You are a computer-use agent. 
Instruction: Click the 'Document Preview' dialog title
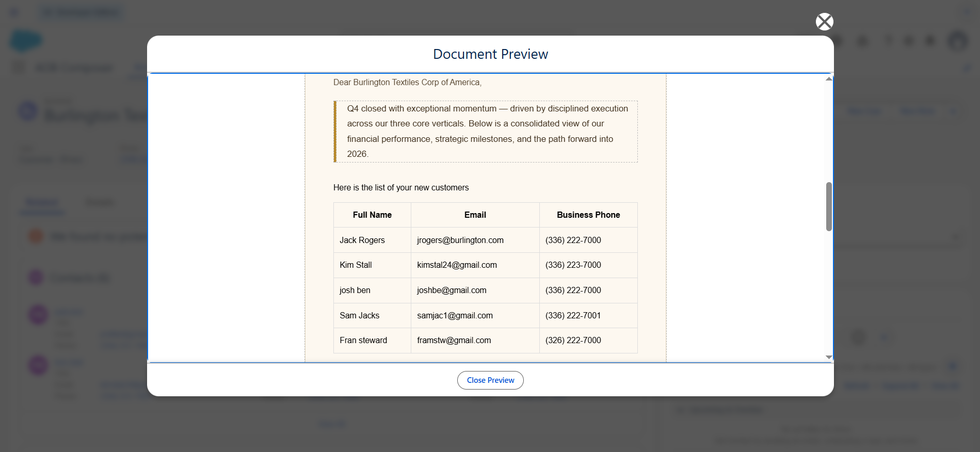coord(490,54)
